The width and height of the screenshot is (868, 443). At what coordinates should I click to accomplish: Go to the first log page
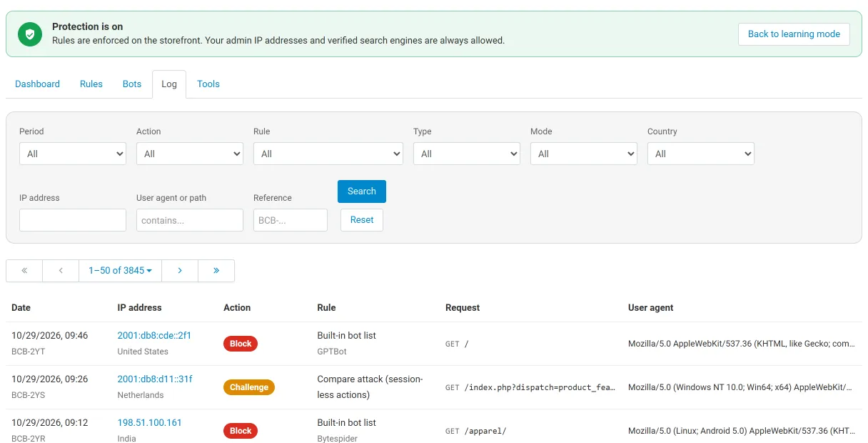pos(24,271)
